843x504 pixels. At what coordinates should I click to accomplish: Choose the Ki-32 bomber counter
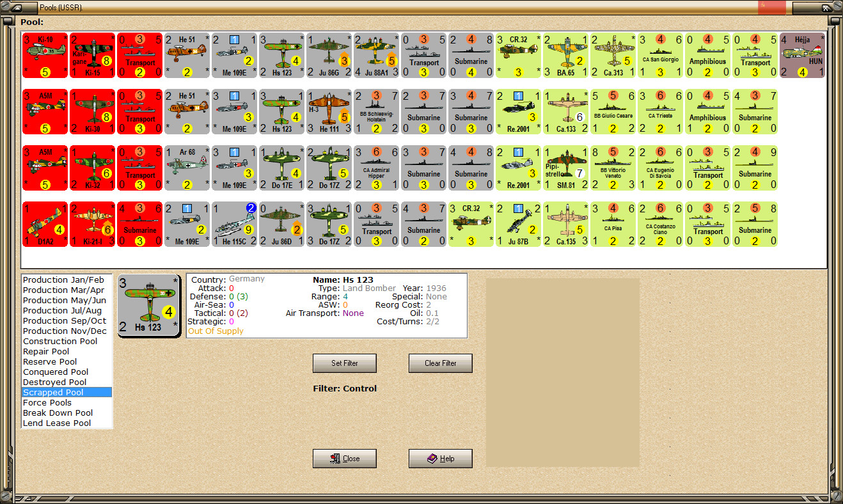(x=92, y=168)
